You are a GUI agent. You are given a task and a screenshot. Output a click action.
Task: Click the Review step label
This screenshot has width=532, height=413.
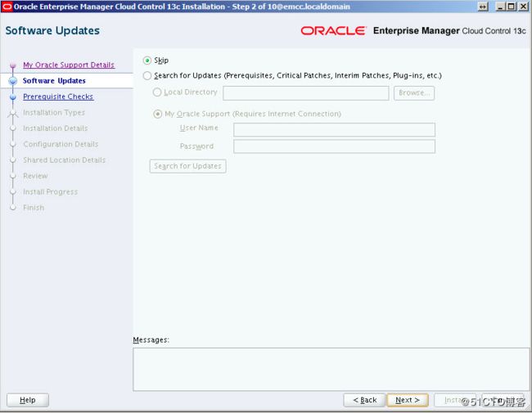point(35,176)
